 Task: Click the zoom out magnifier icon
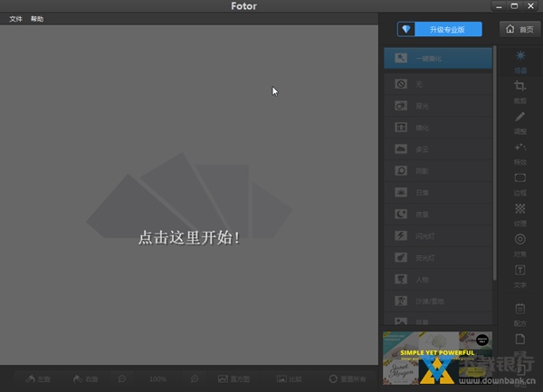(122, 379)
